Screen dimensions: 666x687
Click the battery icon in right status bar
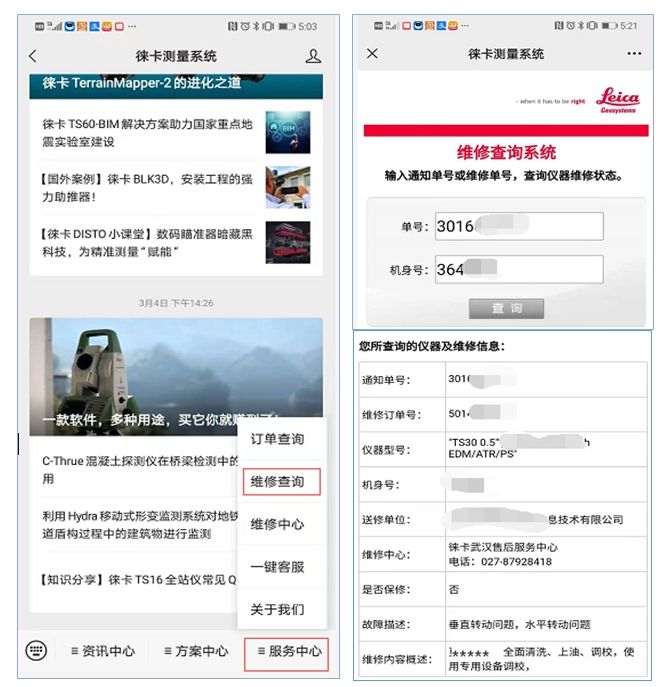click(609, 26)
